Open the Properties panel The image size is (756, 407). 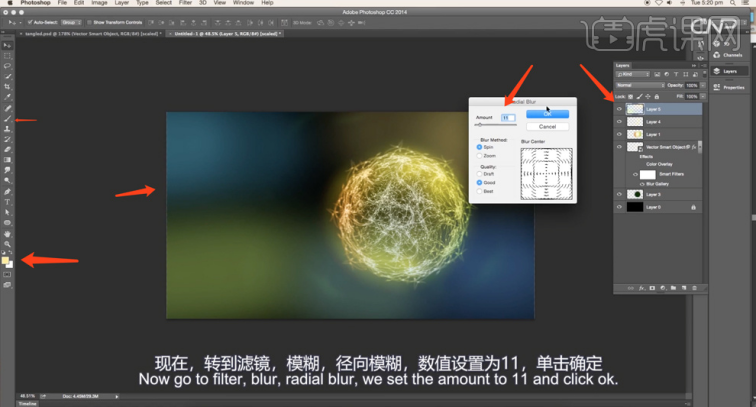coord(729,87)
